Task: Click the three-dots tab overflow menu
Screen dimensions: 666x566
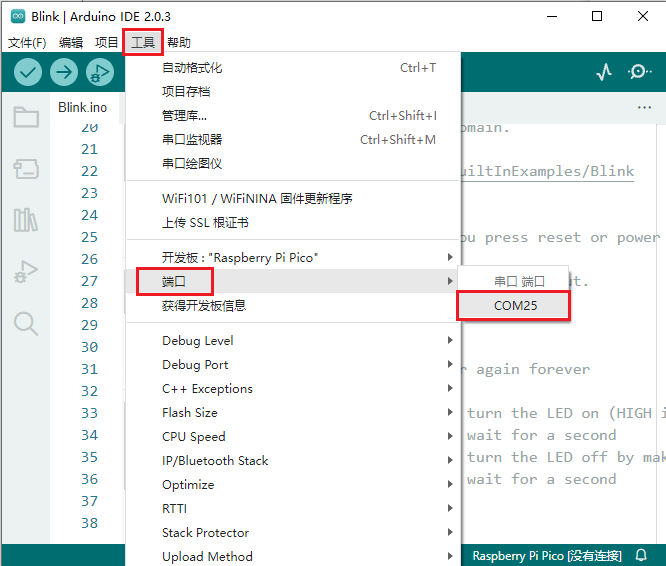Action: (x=644, y=107)
